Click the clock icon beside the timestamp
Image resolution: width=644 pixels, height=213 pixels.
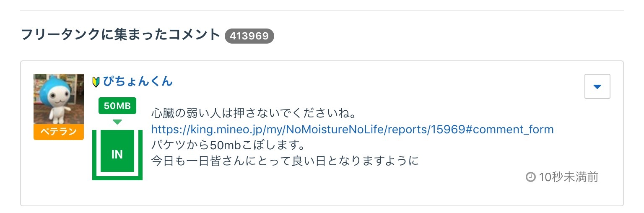(530, 177)
